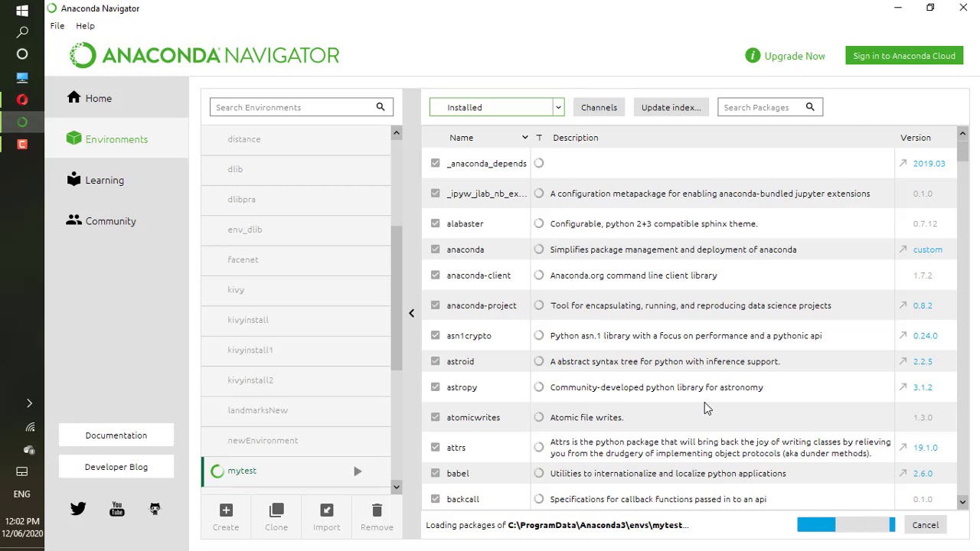Select the facenet environment
The width and height of the screenshot is (980, 551).
(296, 259)
